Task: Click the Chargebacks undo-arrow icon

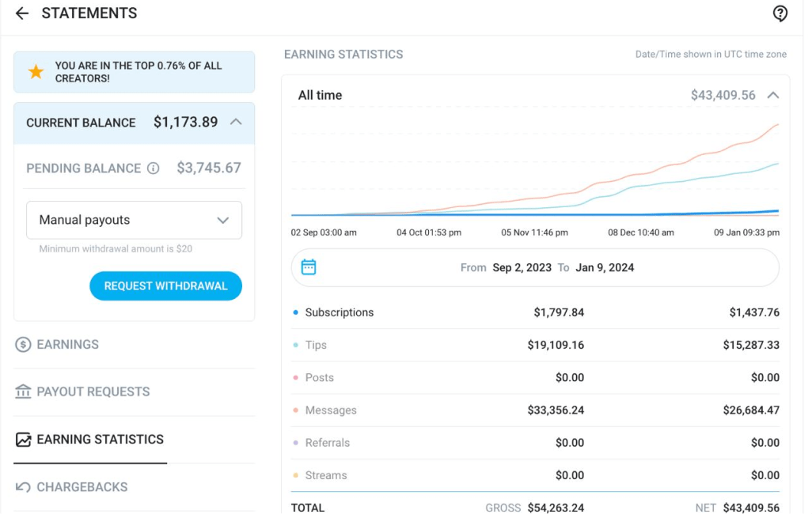Action: tap(23, 487)
